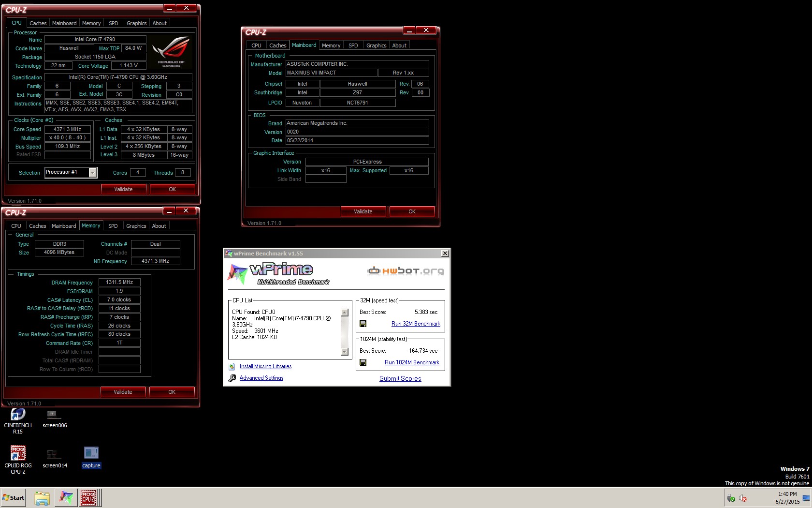Open Windows Explorer from the taskbar

pos(42,498)
